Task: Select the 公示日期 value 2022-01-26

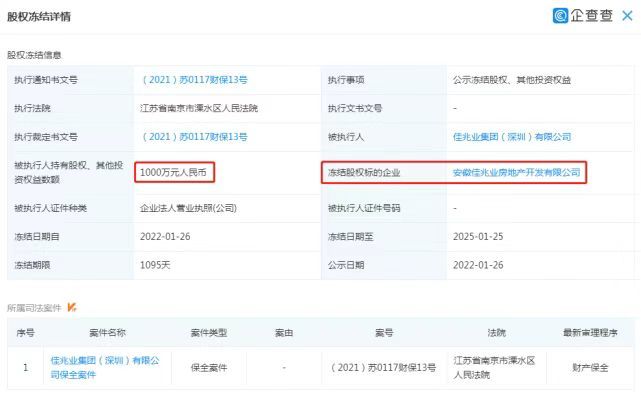Action: pyautogui.click(x=478, y=265)
